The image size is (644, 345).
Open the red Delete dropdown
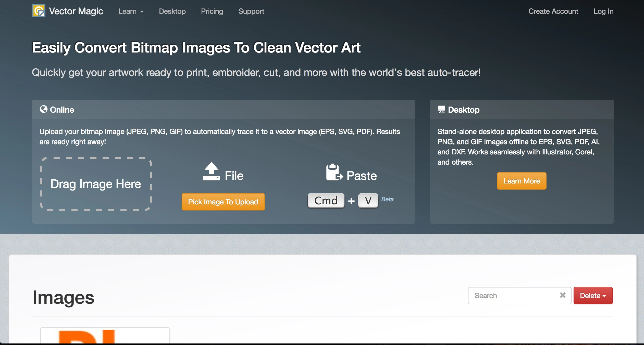point(593,296)
